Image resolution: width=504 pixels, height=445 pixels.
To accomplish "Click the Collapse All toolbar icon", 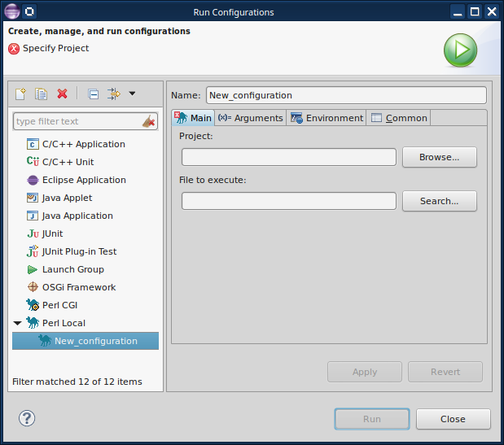I will pos(93,94).
